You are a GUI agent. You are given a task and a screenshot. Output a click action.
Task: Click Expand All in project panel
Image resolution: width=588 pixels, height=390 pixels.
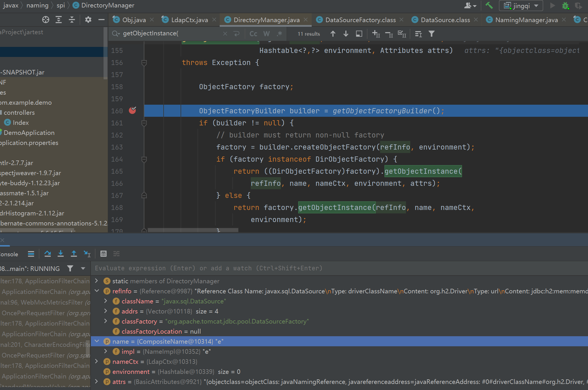pyautogui.click(x=59, y=20)
